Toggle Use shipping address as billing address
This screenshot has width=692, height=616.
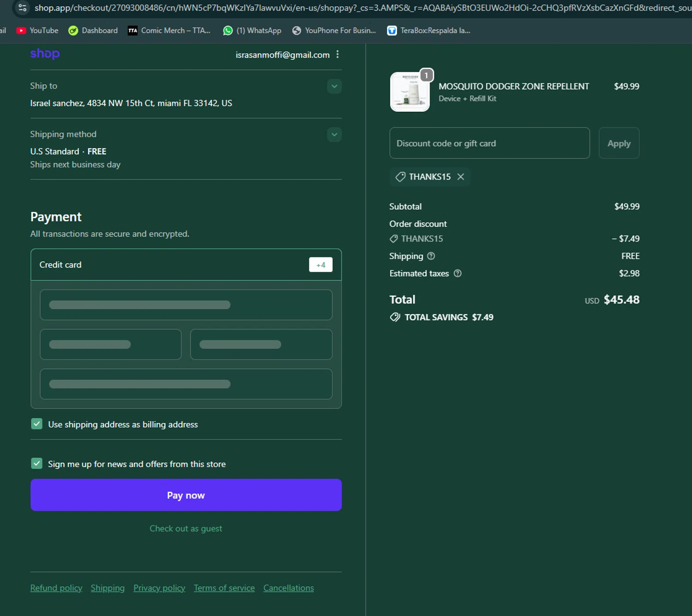tap(37, 424)
